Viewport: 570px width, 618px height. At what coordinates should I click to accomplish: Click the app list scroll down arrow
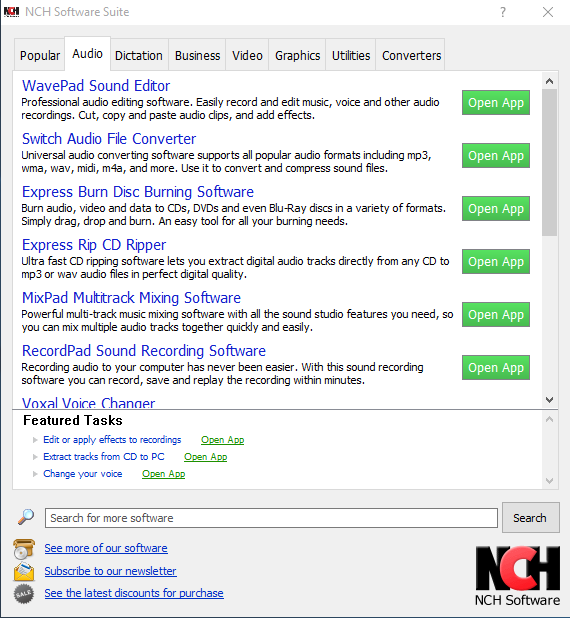(x=550, y=400)
